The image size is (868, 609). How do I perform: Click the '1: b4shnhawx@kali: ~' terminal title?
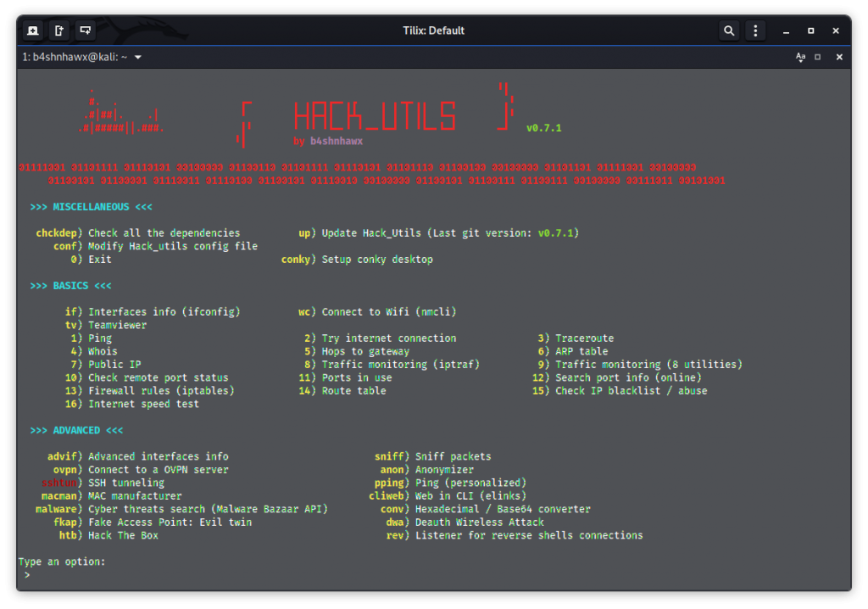(75, 57)
